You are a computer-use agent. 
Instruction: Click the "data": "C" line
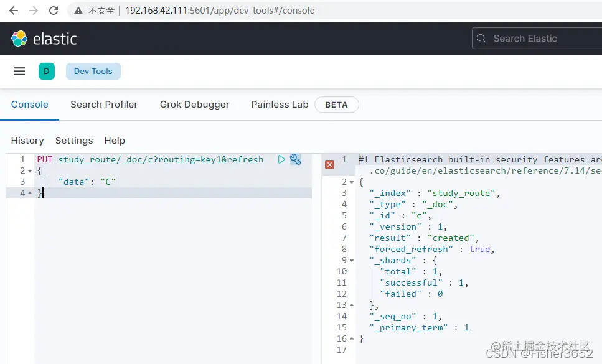(87, 182)
